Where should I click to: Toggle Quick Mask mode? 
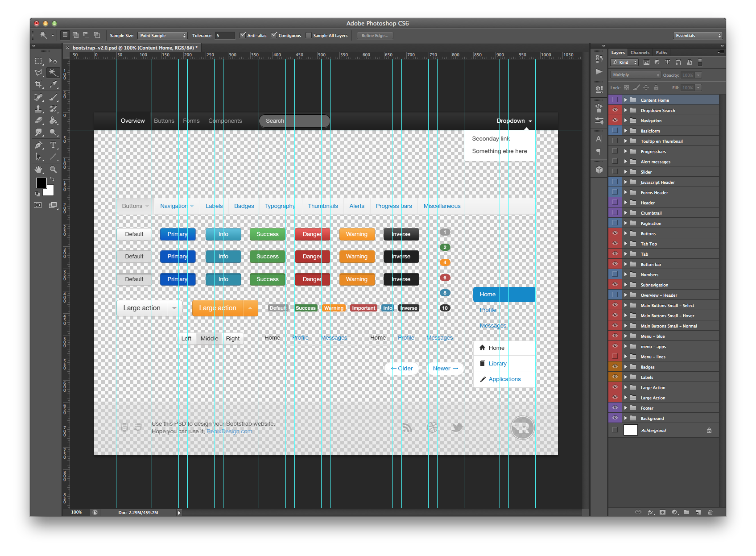click(x=38, y=205)
